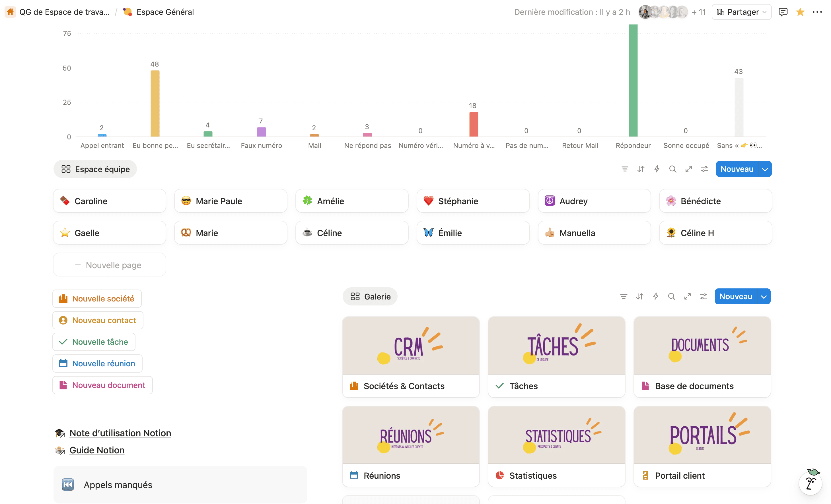The height and width of the screenshot is (504, 831).
Task: Expand arrow next to Nouveau in Espace équipe
Action: coord(765,169)
